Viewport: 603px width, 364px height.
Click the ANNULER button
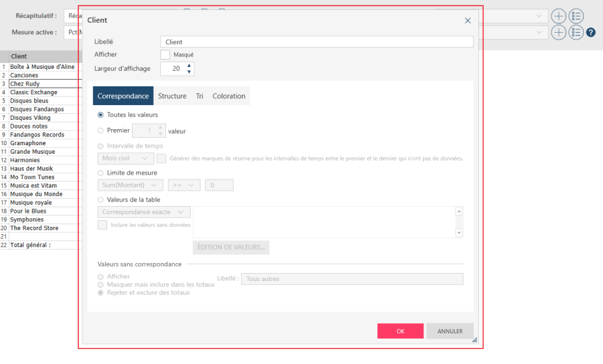450,331
